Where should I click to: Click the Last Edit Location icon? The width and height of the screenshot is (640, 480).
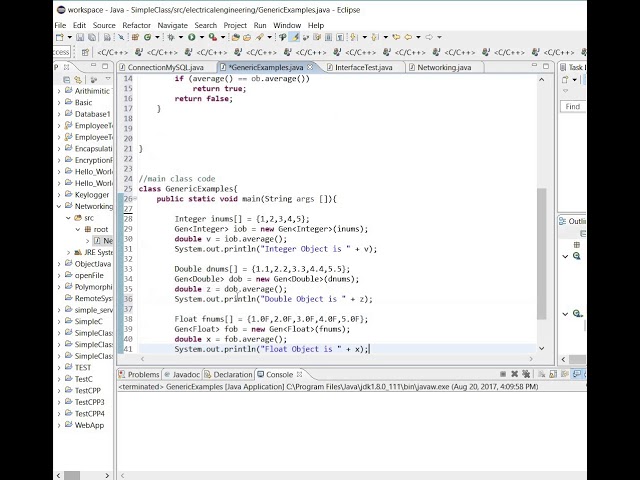396,37
